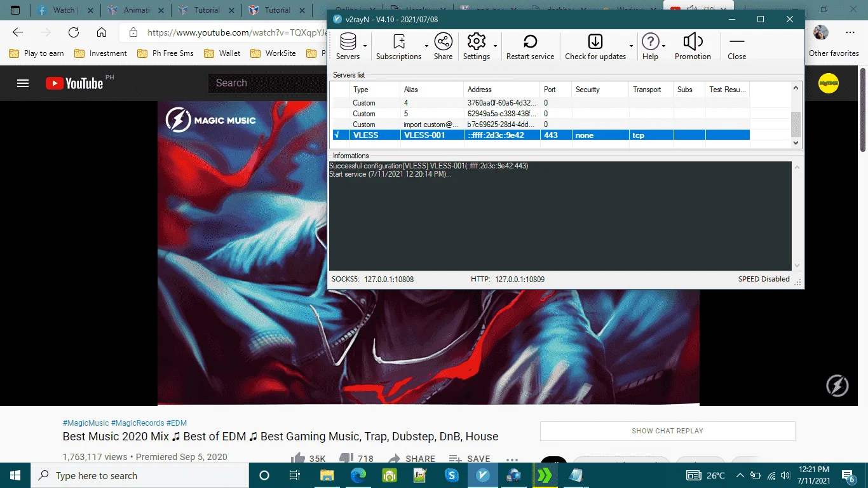Click down arrow of Informations log scrollbar
868x488 pixels.
pos(797,266)
